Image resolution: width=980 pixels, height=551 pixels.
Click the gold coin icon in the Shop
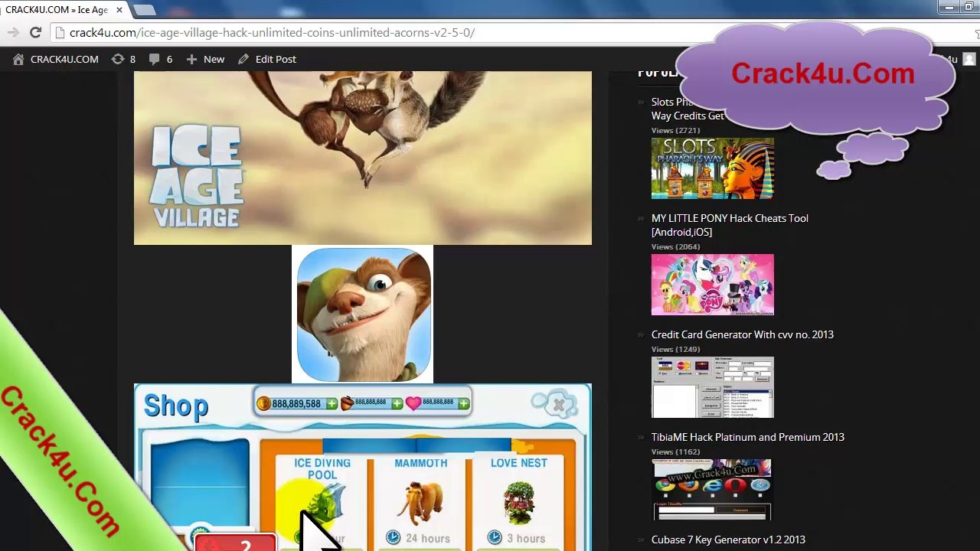coord(264,403)
